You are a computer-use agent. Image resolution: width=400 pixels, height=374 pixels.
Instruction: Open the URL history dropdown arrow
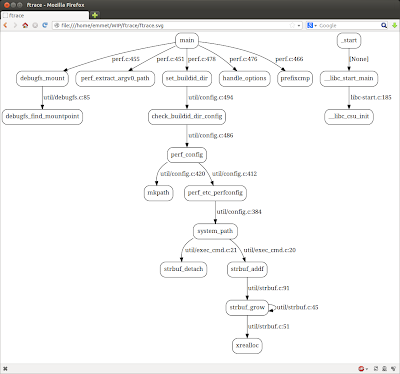(299, 25)
